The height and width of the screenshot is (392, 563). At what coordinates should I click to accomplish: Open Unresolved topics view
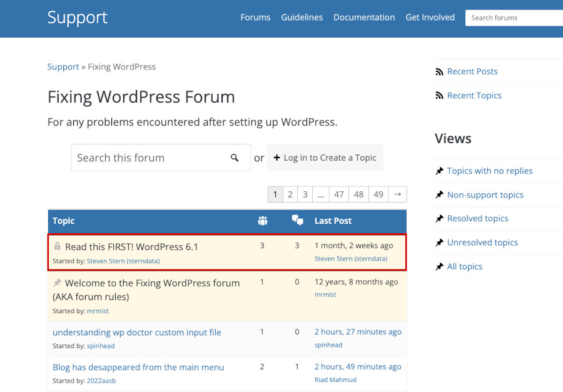(482, 243)
